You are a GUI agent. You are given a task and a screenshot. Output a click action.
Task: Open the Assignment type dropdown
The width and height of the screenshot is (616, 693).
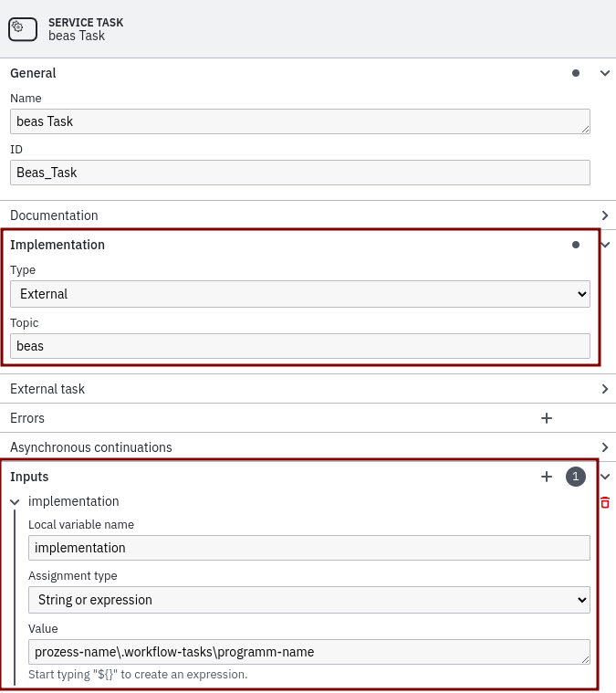point(309,600)
